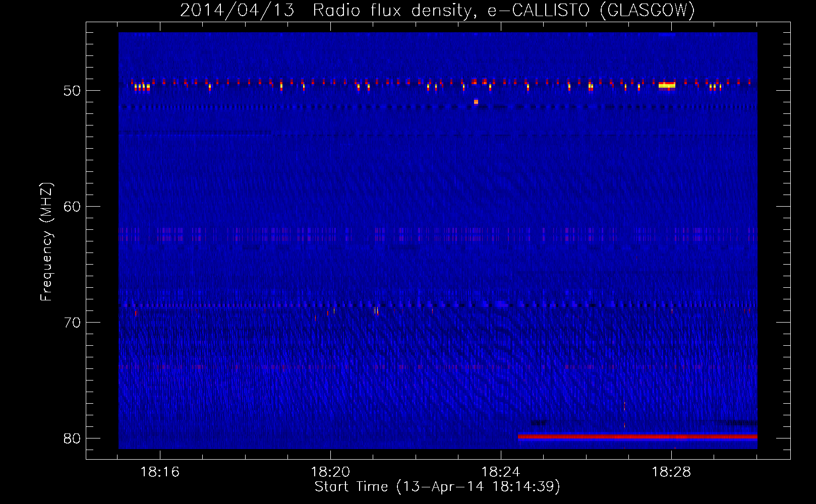The height and width of the screenshot is (504, 816).
Task: Click the date "2014/04/13" in the title
Action: (x=237, y=10)
